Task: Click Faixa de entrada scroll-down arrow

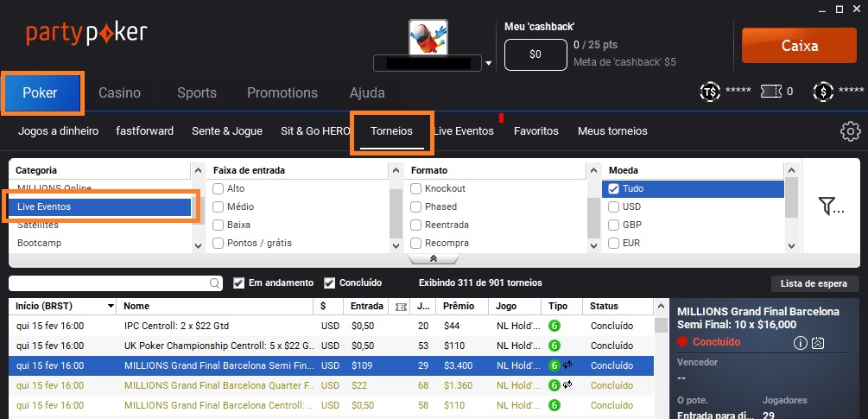Action: tap(396, 245)
